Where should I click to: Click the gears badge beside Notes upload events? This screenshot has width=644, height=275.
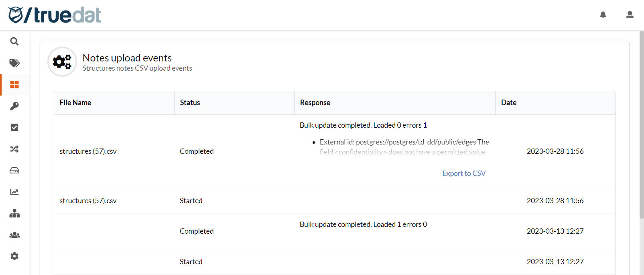62,62
